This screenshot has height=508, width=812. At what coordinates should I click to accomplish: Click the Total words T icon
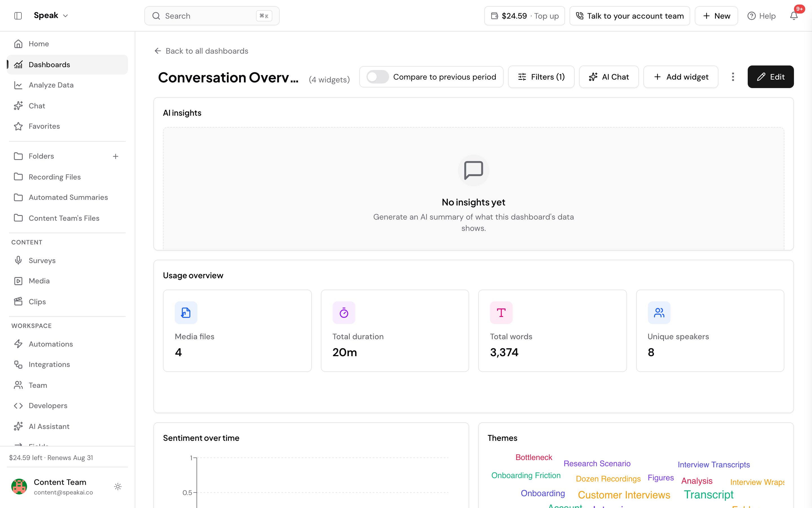[x=501, y=313]
